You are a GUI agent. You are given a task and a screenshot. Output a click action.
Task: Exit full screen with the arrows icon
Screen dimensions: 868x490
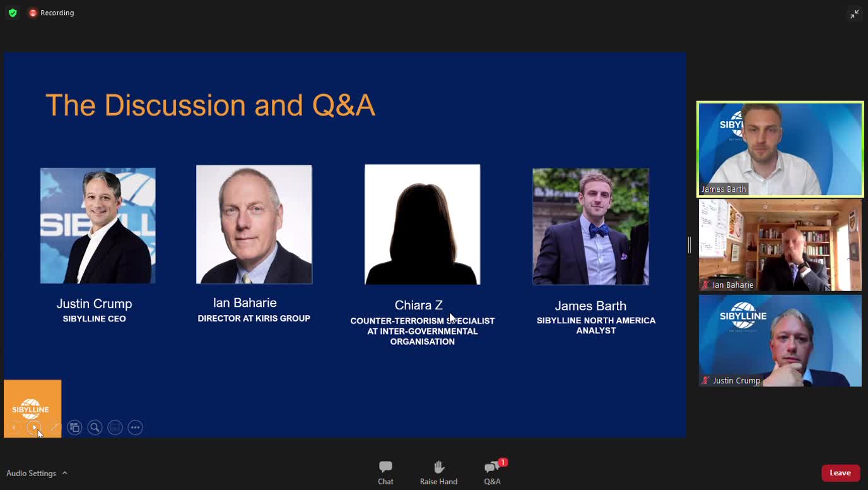[x=854, y=13]
